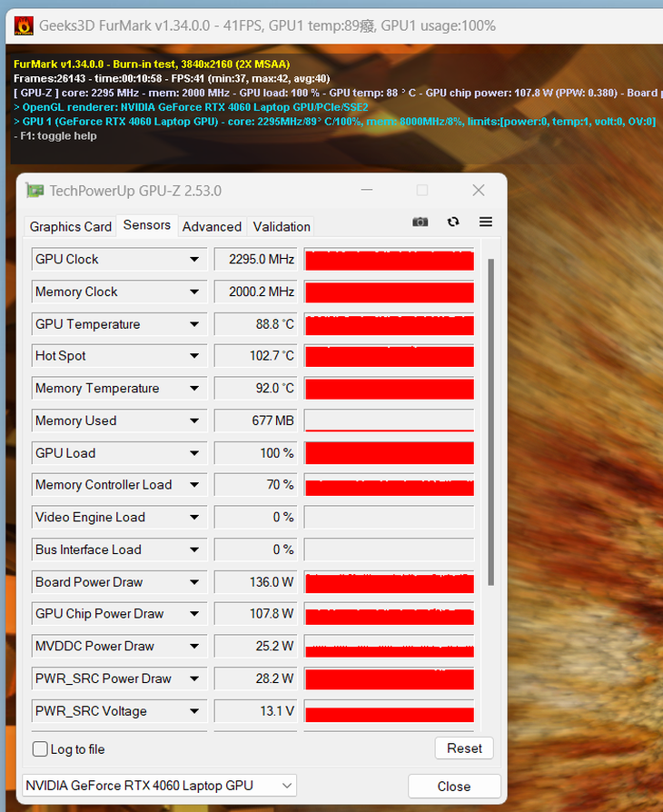The height and width of the screenshot is (812, 663).
Task: Open the Memory Controller Load dropdown
Action: click(x=194, y=485)
